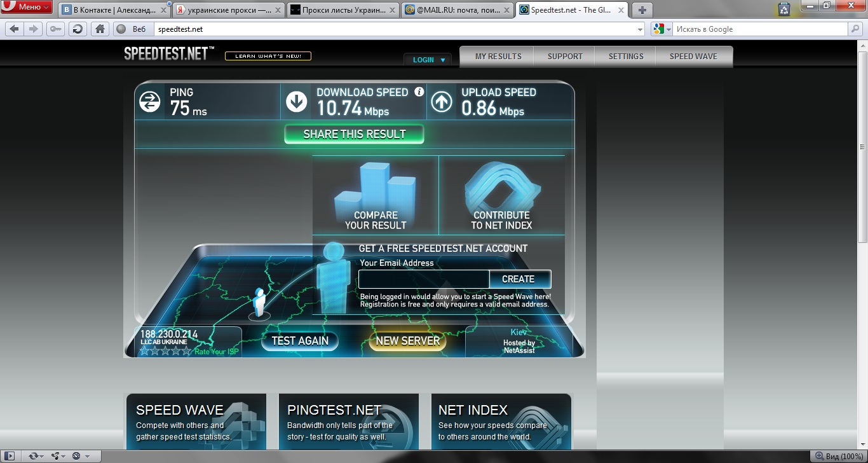The image size is (868, 463).
Task: Open COMPARE YOUR RESULT panel
Action: [x=376, y=195]
